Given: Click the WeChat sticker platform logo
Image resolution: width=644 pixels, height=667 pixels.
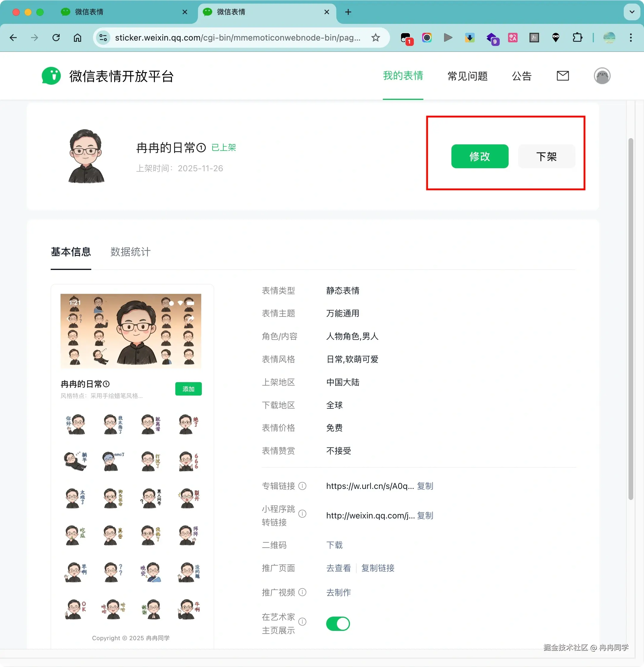Looking at the screenshot, I should (x=51, y=75).
